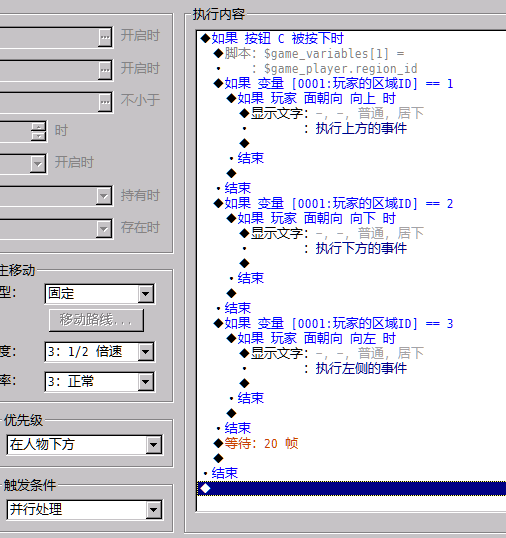The width and height of the screenshot is (506, 538).
Task: Open the 在人物下方 priority dropdown
Action: tap(153, 445)
